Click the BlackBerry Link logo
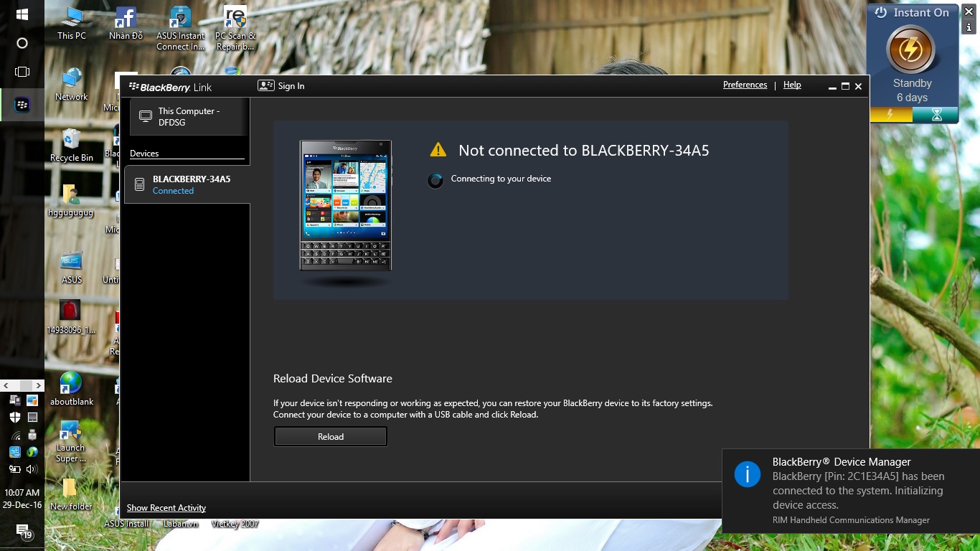The height and width of the screenshot is (551, 980). [170, 87]
